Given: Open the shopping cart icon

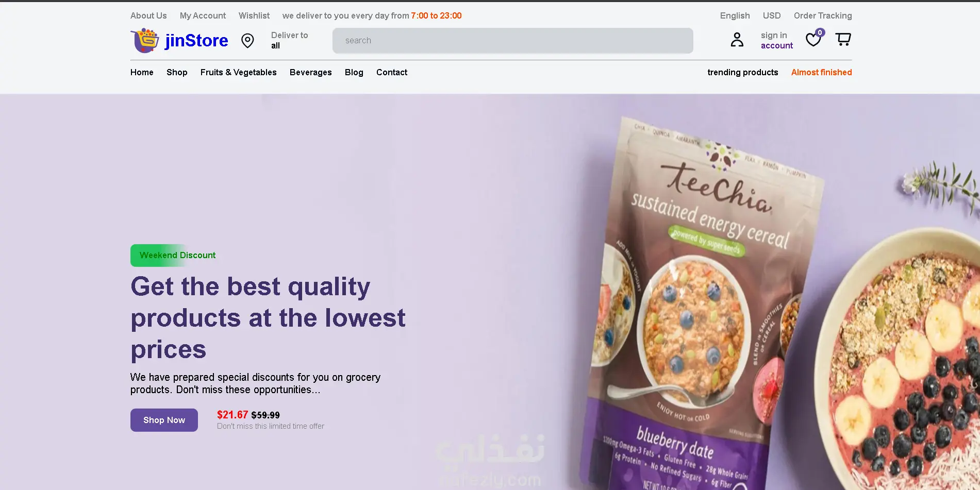Looking at the screenshot, I should [x=843, y=39].
